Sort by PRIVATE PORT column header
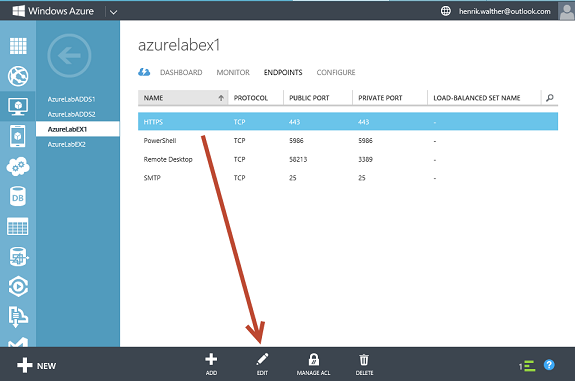Screen dimensions: 575x381 [x=380, y=98]
